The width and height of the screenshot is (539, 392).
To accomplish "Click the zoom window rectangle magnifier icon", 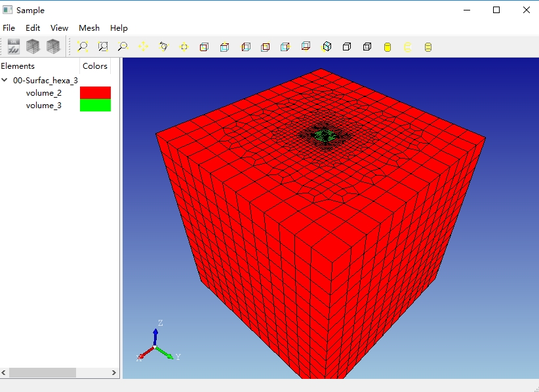I will point(103,47).
